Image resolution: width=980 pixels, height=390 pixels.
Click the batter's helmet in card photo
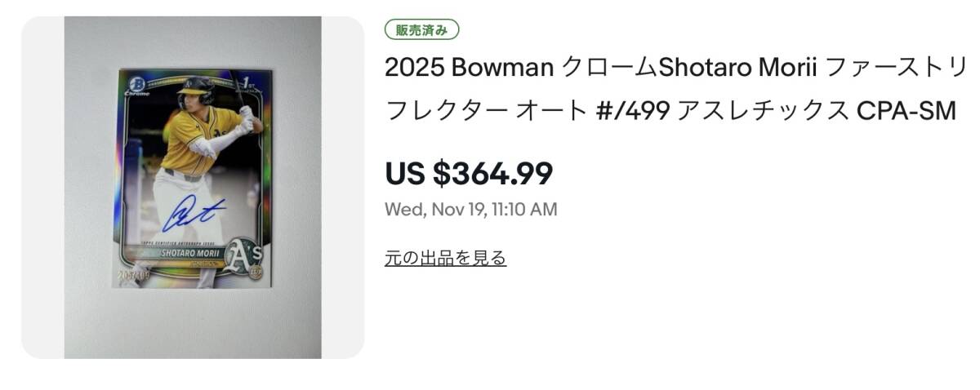click(x=194, y=88)
